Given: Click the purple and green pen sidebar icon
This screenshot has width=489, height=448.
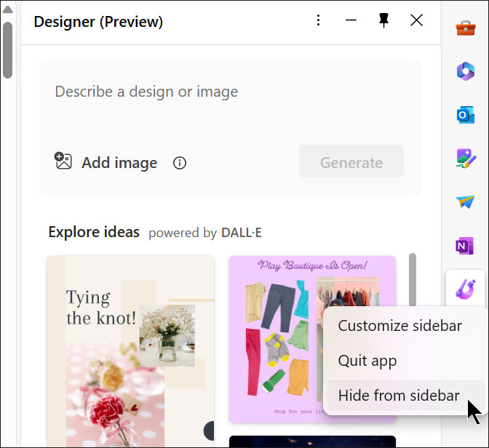Looking at the screenshot, I should 465,158.
